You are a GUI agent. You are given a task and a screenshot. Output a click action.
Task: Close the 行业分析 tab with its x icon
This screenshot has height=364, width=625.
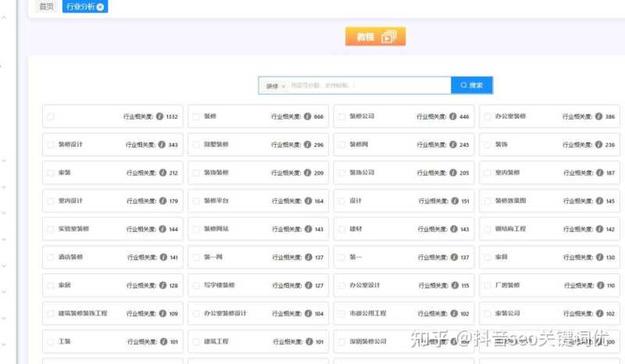(x=100, y=7)
